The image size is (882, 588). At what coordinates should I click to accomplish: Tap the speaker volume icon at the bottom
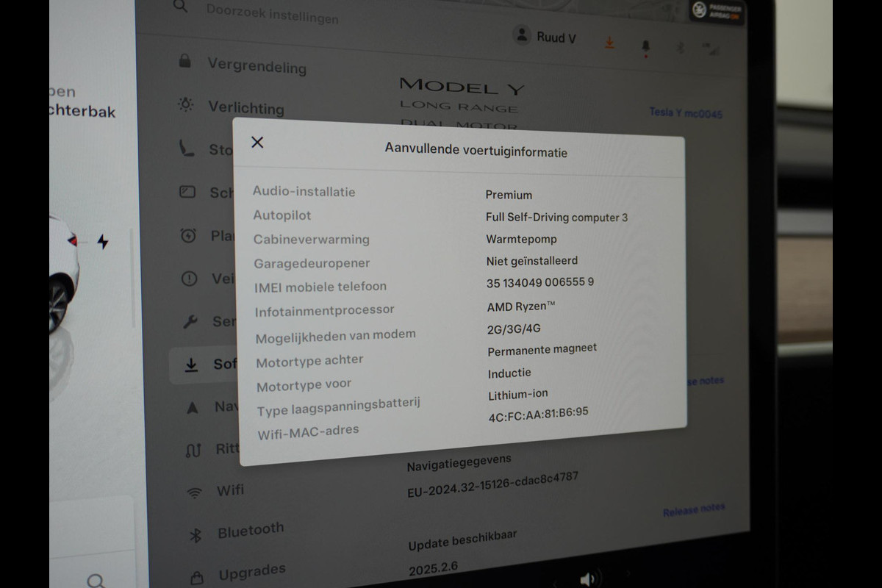tap(588, 580)
